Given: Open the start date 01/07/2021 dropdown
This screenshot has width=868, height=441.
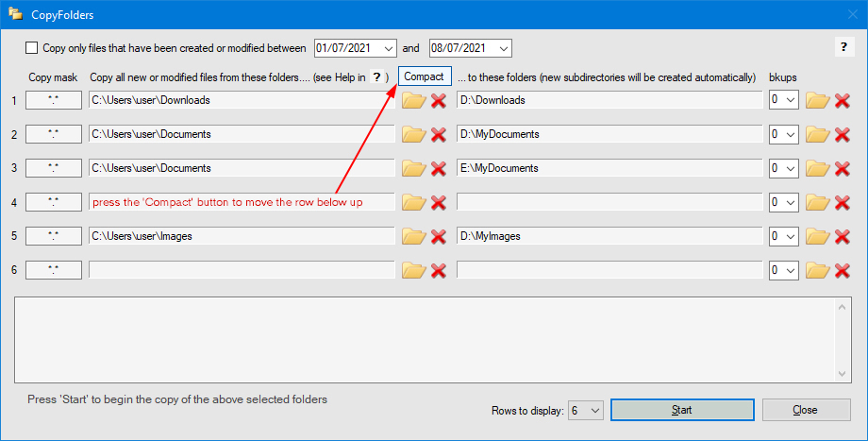Looking at the screenshot, I should click(x=387, y=48).
